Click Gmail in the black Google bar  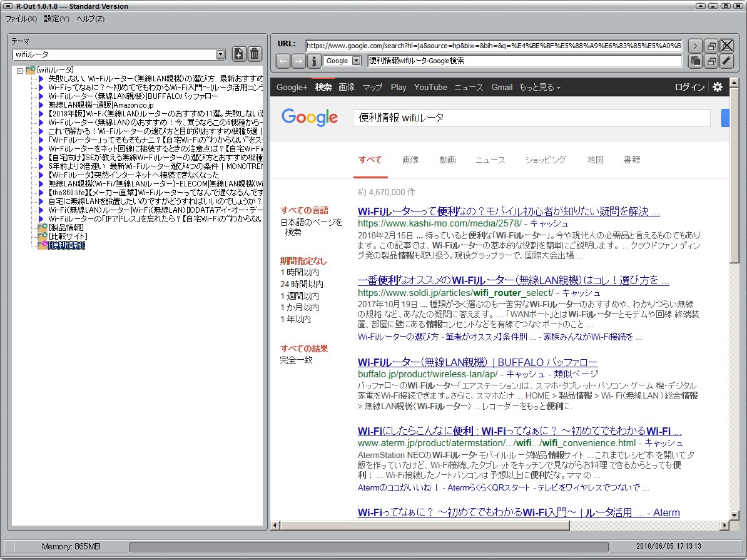click(502, 87)
